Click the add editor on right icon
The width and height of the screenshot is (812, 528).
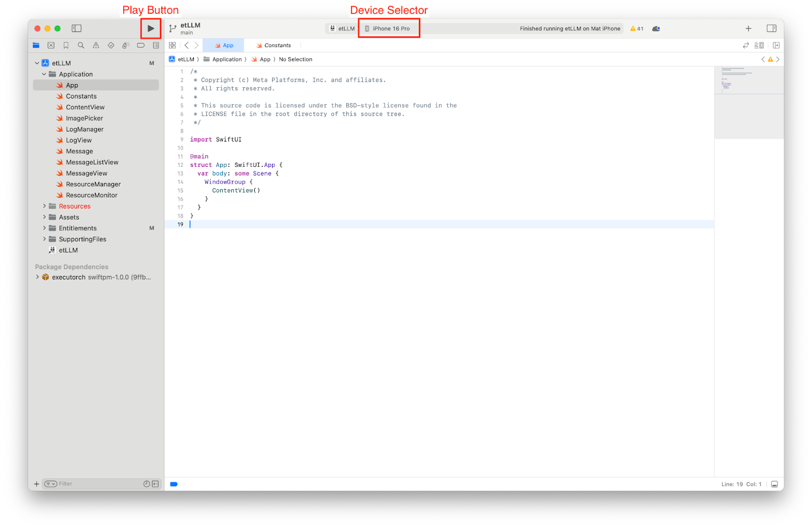(x=776, y=45)
